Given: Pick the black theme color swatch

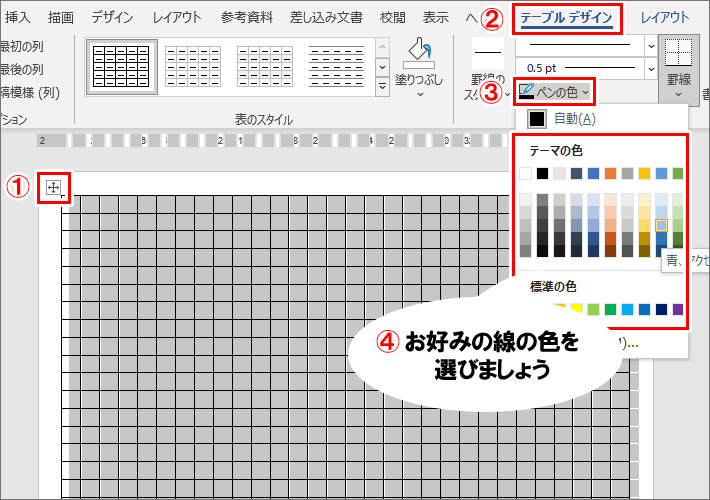Looking at the screenshot, I should point(542,173).
